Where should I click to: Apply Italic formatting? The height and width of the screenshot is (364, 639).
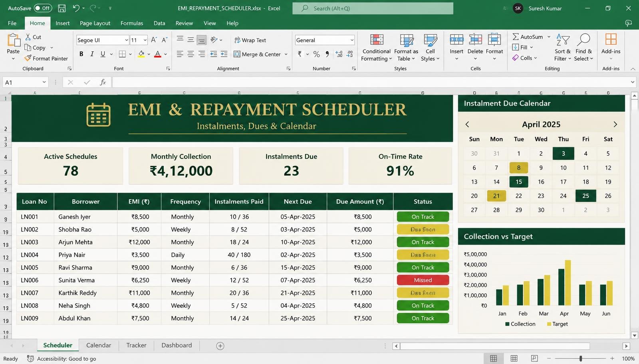click(x=92, y=54)
